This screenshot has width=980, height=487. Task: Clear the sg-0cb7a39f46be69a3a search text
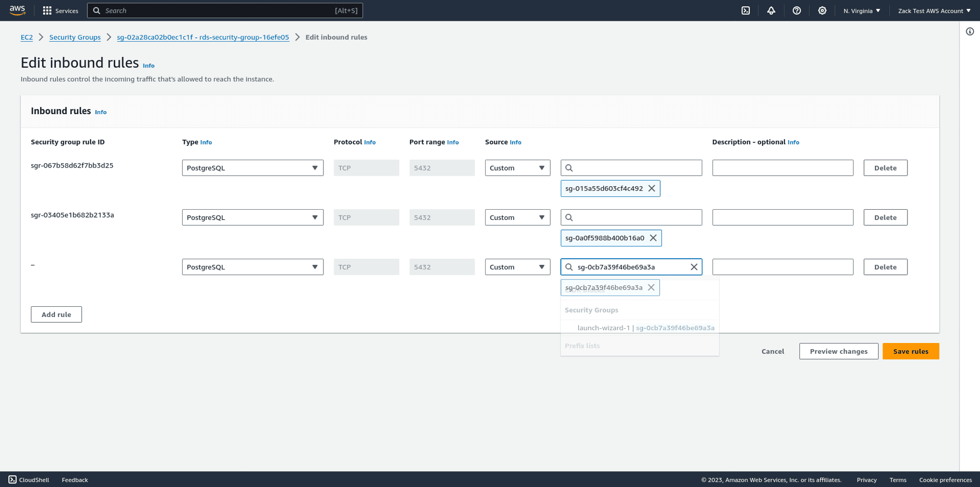pos(694,267)
